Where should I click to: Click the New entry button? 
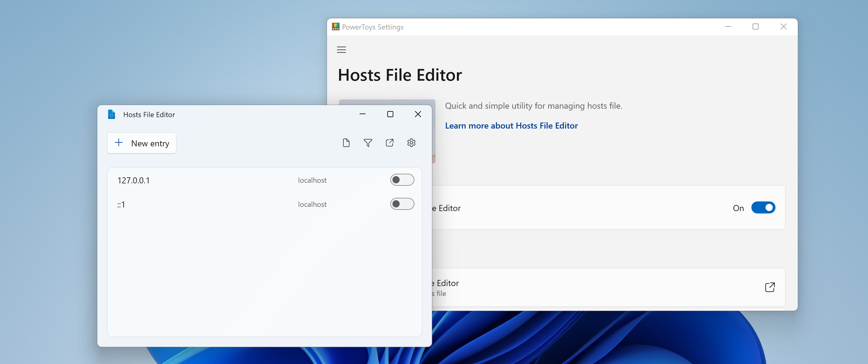142,143
